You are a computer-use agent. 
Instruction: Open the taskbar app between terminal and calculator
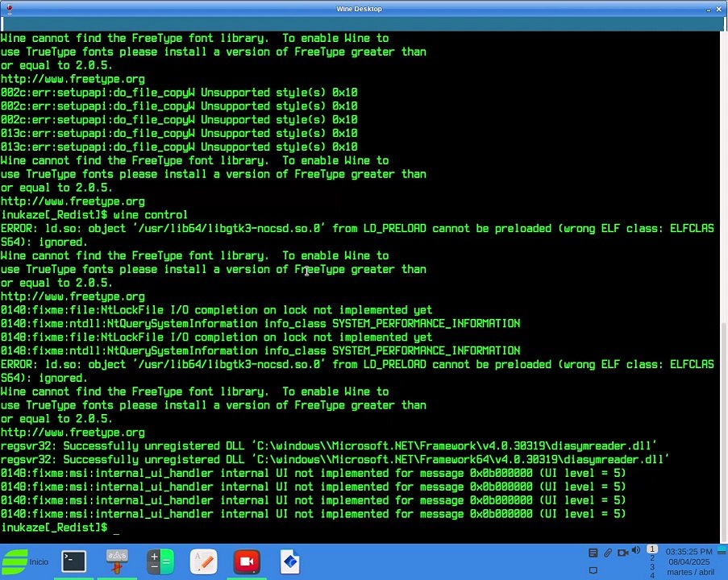point(117,562)
